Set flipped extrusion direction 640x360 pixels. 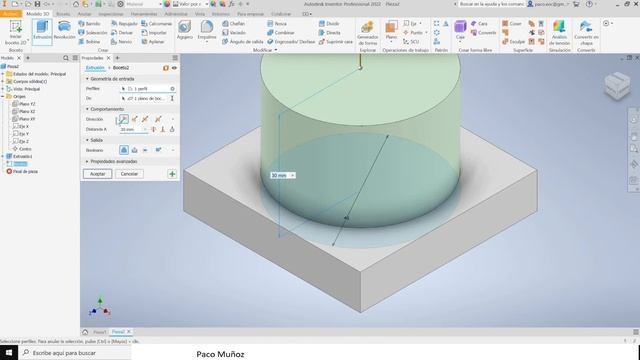click(x=135, y=119)
